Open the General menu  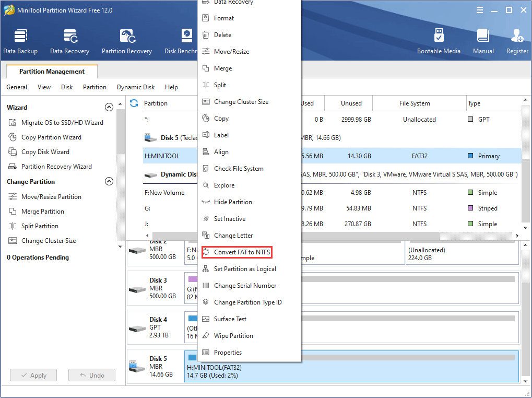(x=17, y=87)
